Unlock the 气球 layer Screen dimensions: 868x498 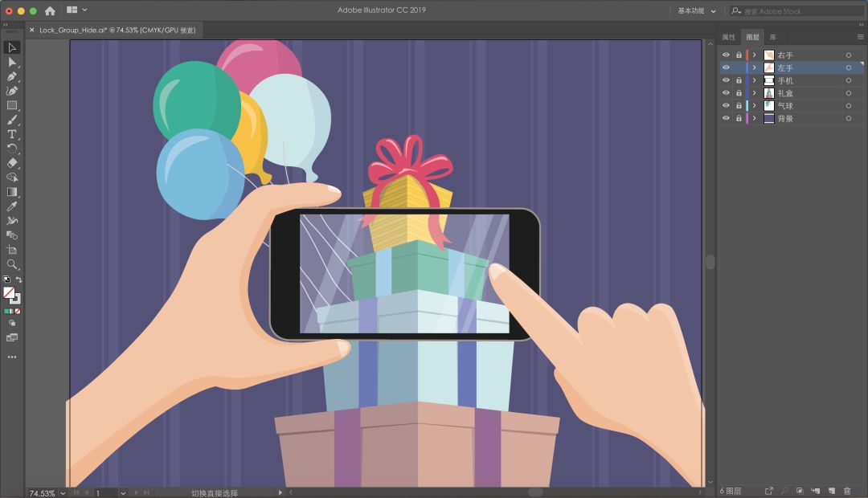tap(739, 106)
